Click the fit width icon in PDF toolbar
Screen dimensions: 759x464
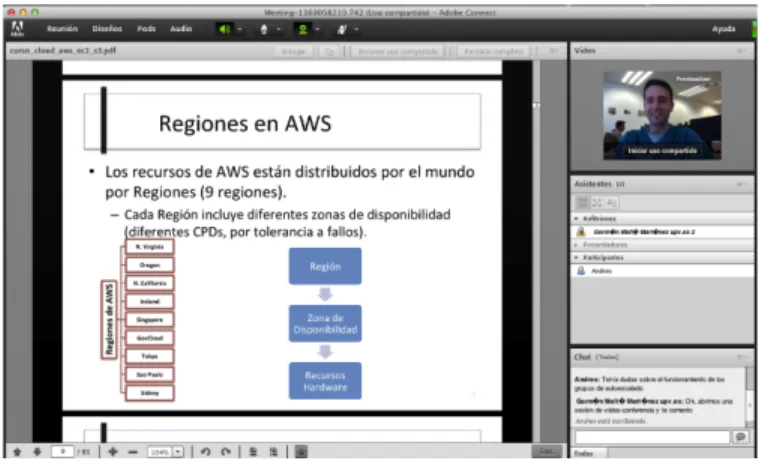coord(253,452)
